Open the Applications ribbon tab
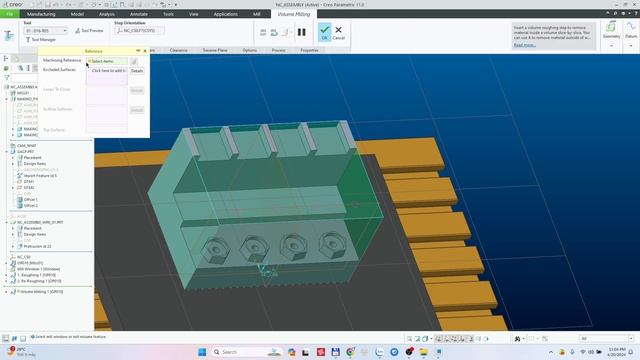Screen dimensions: 640x360 tap(226, 14)
